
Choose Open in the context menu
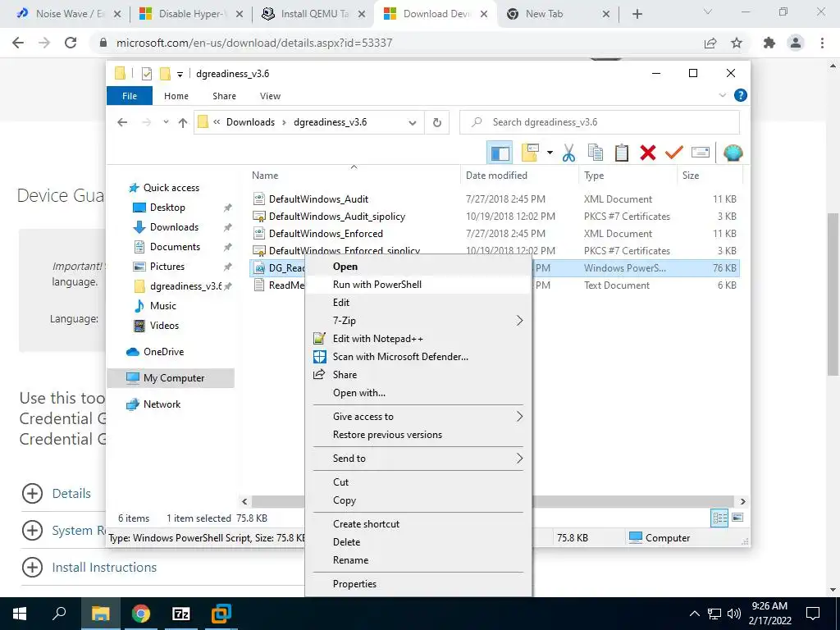pos(418,267)
